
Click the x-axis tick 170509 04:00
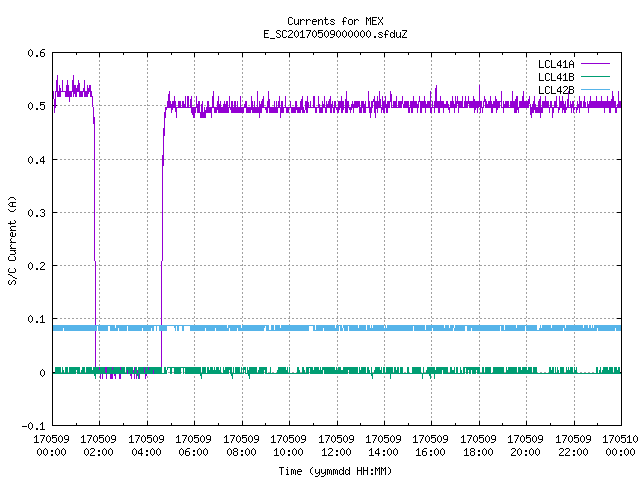(146, 446)
